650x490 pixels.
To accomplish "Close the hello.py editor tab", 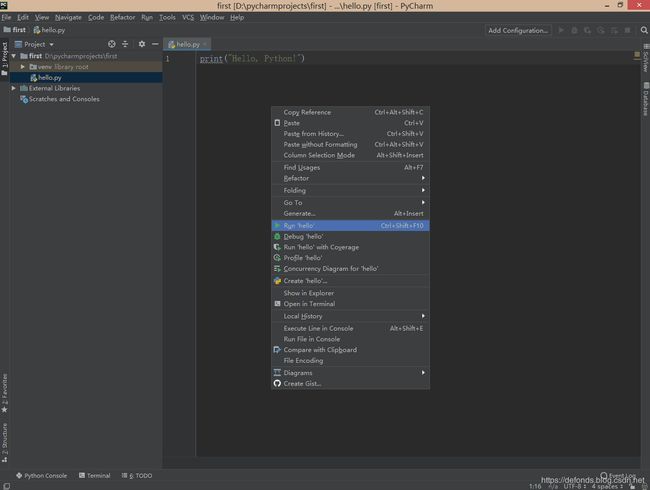I will click(x=205, y=44).
